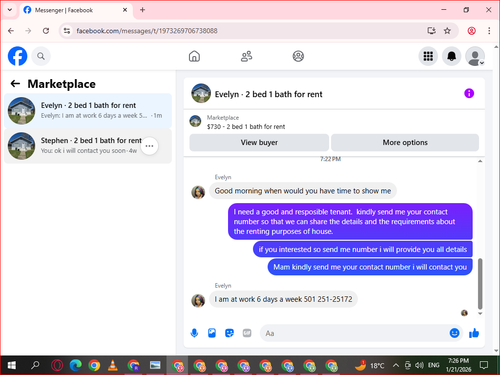Go to the Home feed icon
This screenshot has width=500, height=375.
[x=194, y=56]
